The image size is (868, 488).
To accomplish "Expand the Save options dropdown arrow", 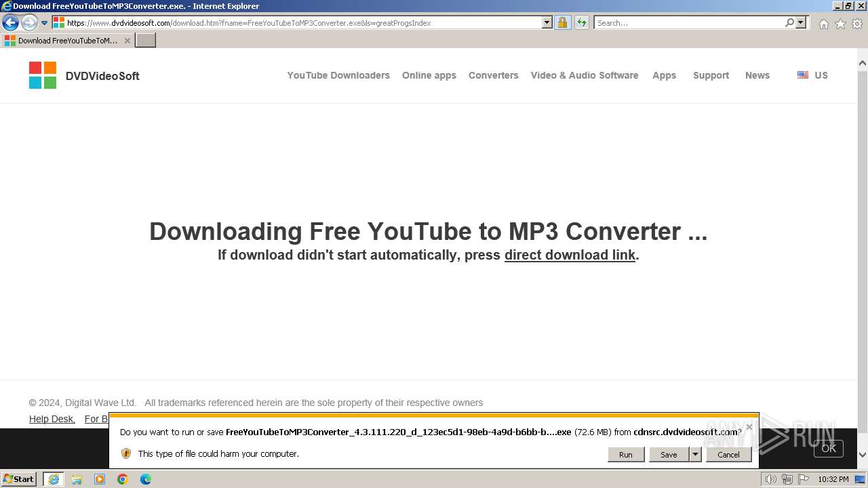I will click(x=695, y=455).
